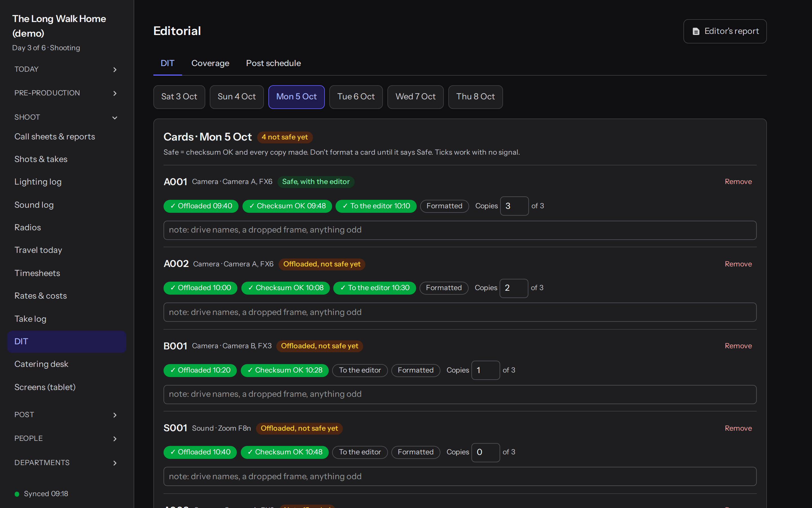The width and height of the screenshot is (812, 508).
Task: Open the Editor's report button
Action: click(x=725, y=31)
